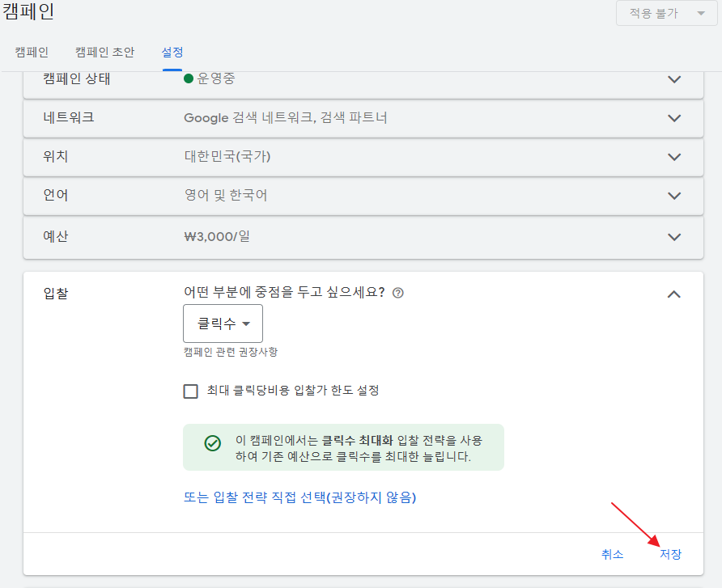
Task: Expand the 위치 row chevron
Action: tap(674, 157)
